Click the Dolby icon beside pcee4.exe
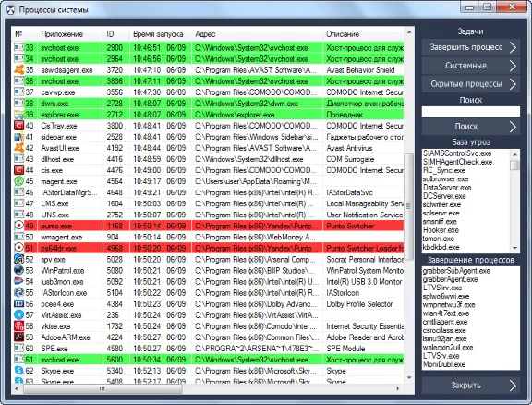This screenshot has width=532, height=405. (18, 303)
